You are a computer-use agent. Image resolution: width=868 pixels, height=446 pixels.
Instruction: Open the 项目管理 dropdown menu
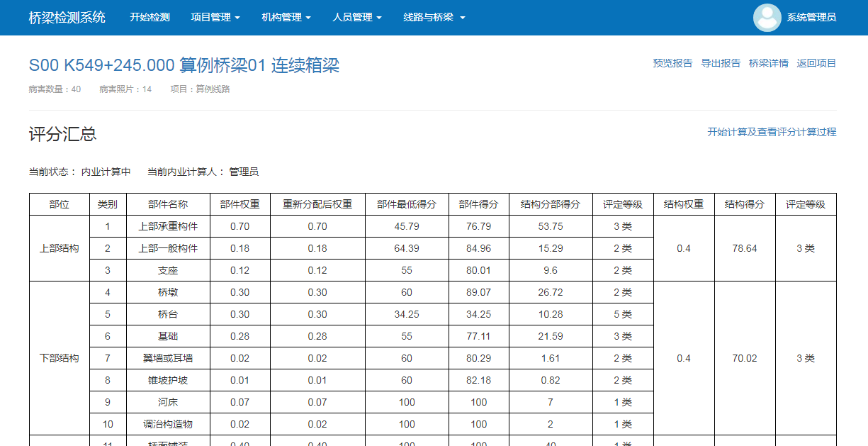(215, 17)
